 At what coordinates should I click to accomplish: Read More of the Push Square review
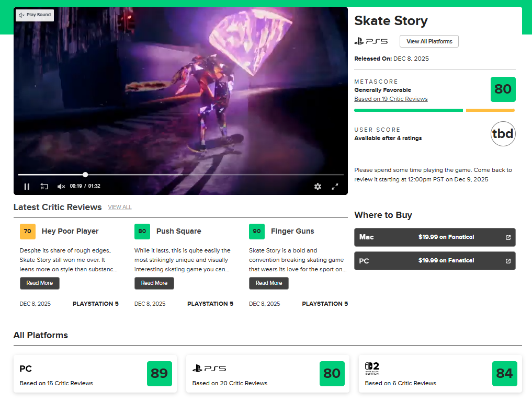click(154, 283)
